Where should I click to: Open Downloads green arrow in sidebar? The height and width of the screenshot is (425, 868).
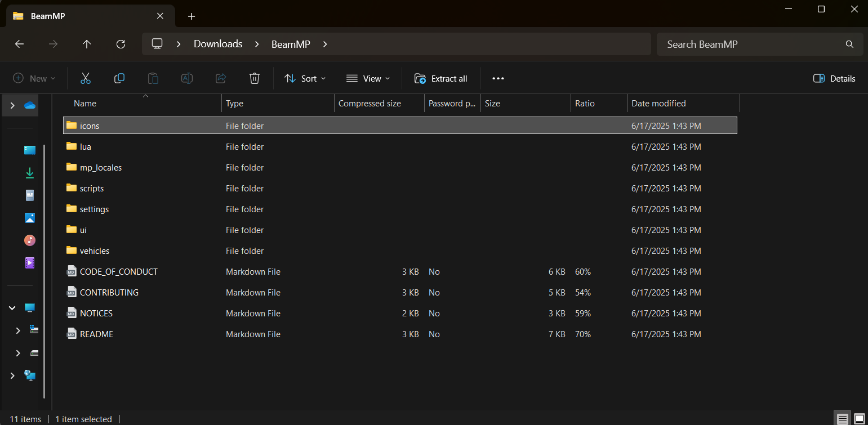pyautogui.click(x=30, y=173)
